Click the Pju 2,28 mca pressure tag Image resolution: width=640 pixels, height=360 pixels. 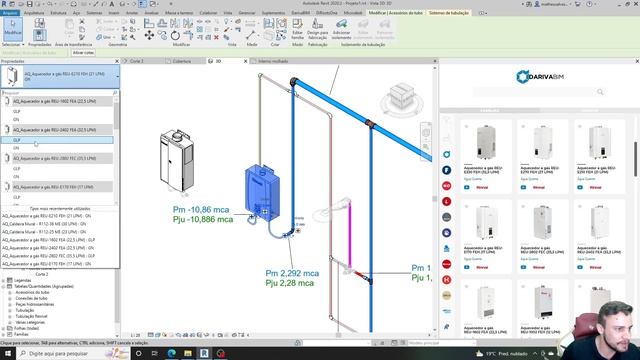tap(290, 283)
